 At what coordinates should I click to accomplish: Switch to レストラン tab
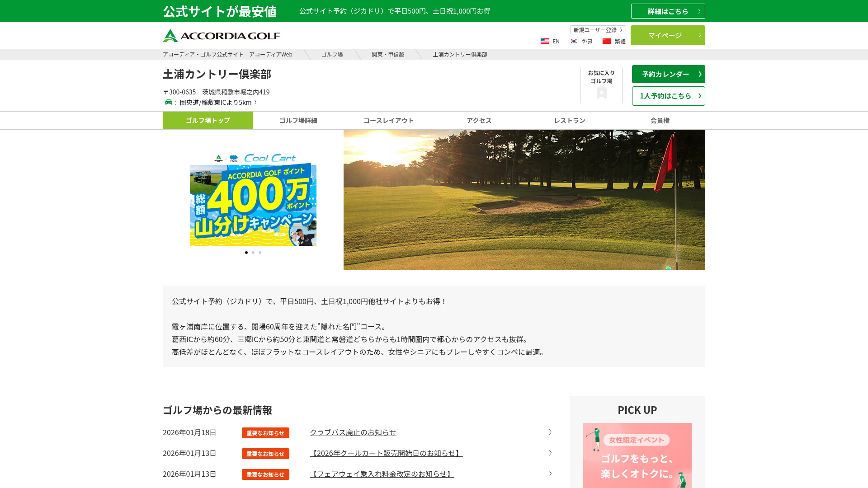(x=570, y=120)
